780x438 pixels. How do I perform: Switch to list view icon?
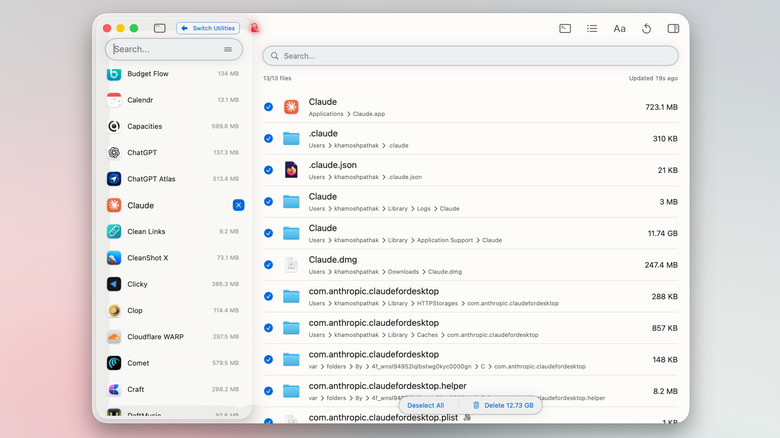pos(592,28)
